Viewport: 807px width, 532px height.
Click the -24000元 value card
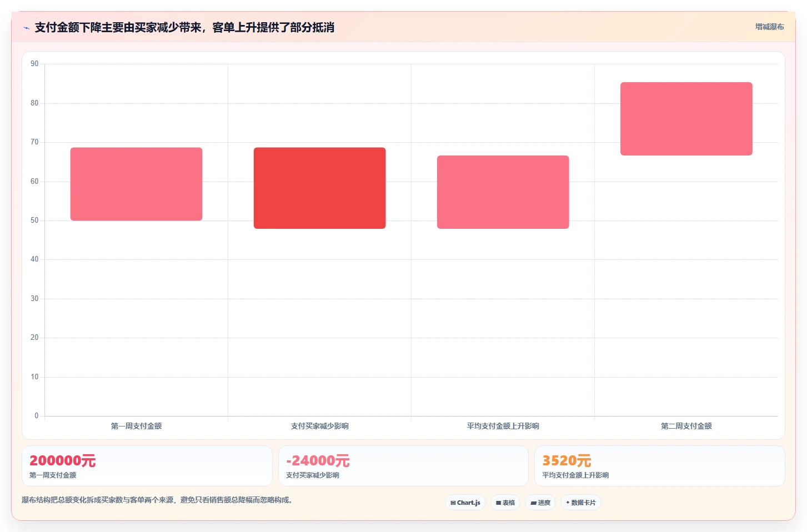[403, 466]
